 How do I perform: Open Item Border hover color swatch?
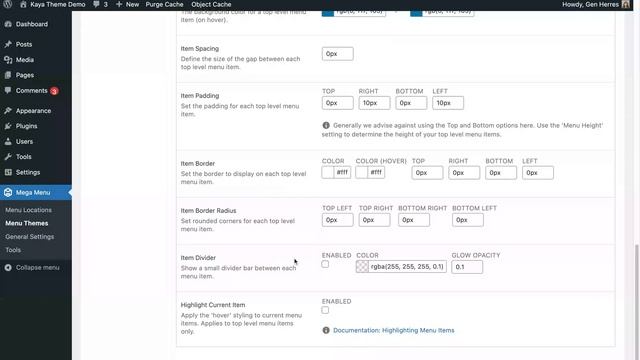pyautogui.click(x=362, y=173)
